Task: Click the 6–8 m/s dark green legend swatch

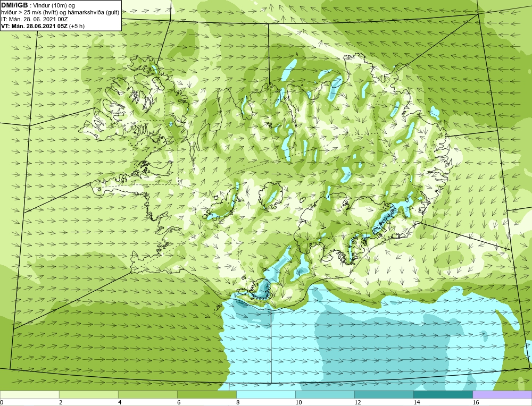Action: (x=206, y=394)
